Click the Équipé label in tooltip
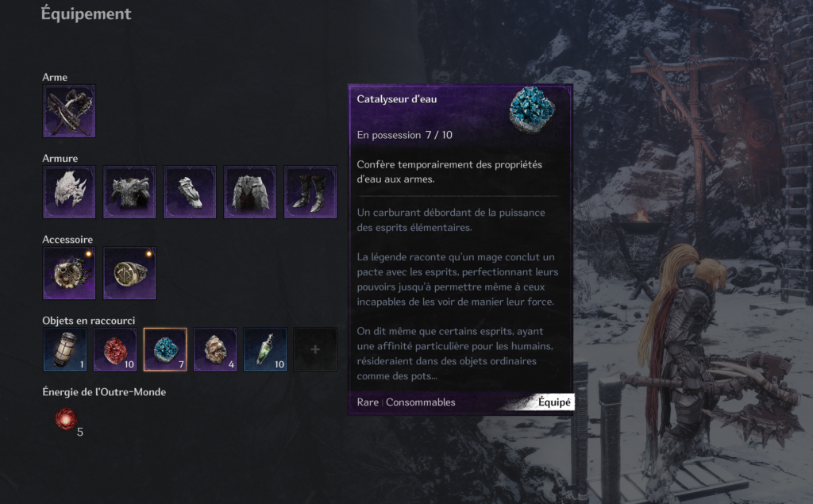 (x=553, y=402)
